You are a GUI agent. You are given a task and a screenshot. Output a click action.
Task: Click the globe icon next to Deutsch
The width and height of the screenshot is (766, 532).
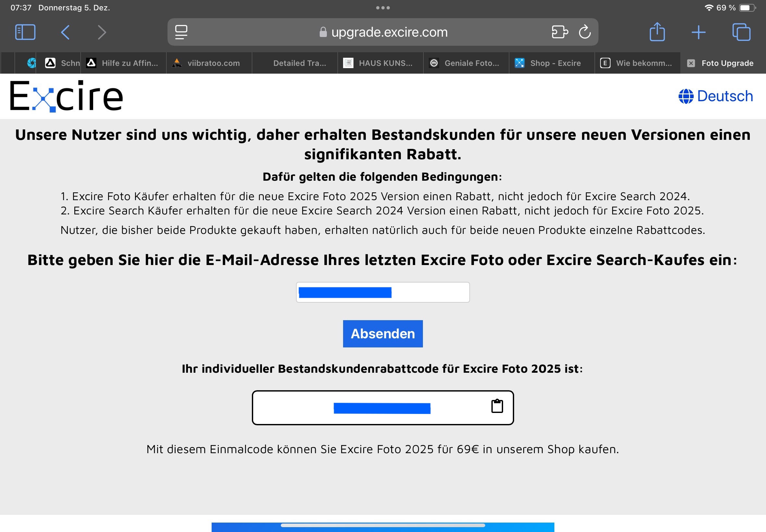pyautogui.click(x=686, y=96)
